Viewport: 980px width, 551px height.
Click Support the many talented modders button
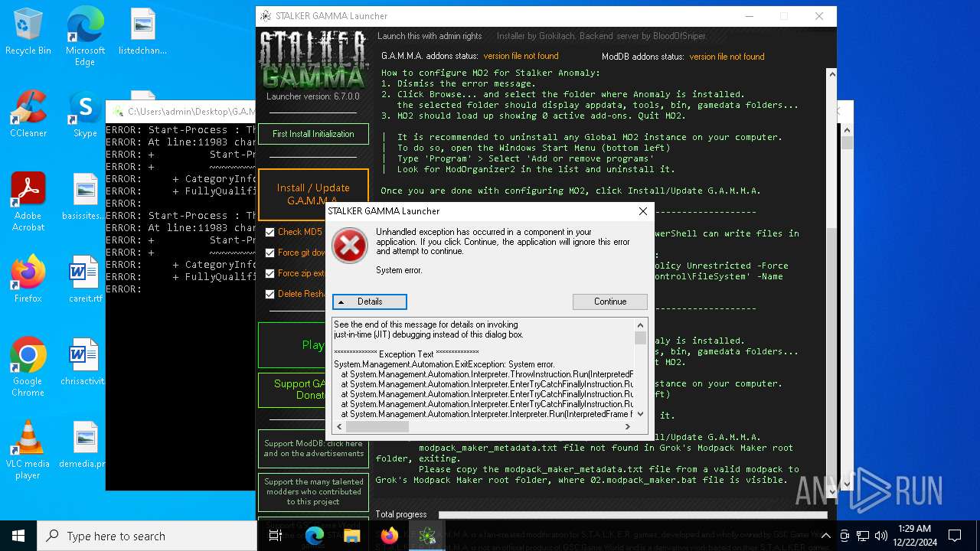coord(313,492)
